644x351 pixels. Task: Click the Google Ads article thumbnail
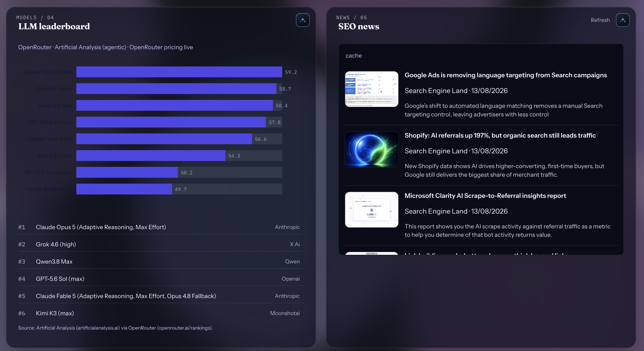(x=371, y=89)
